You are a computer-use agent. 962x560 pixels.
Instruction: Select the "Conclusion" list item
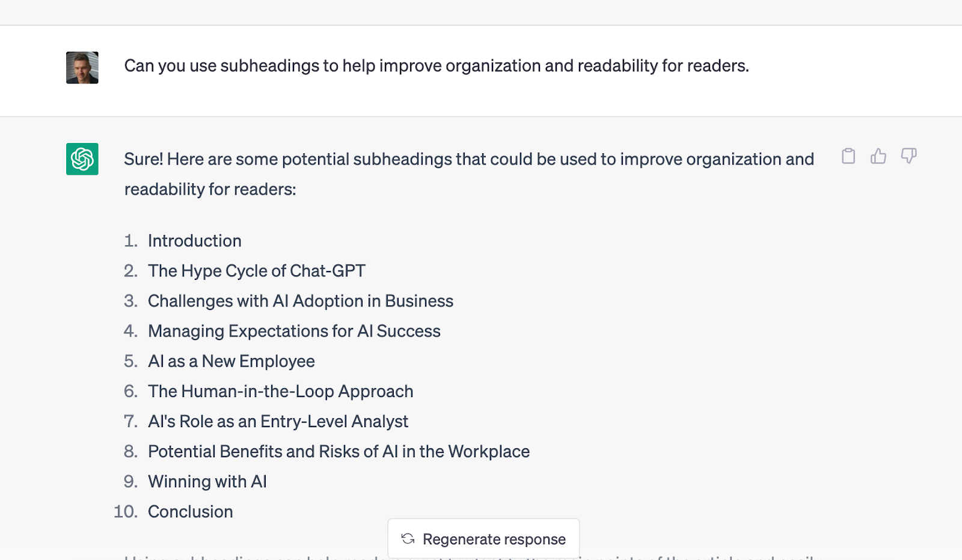(191, 511)
